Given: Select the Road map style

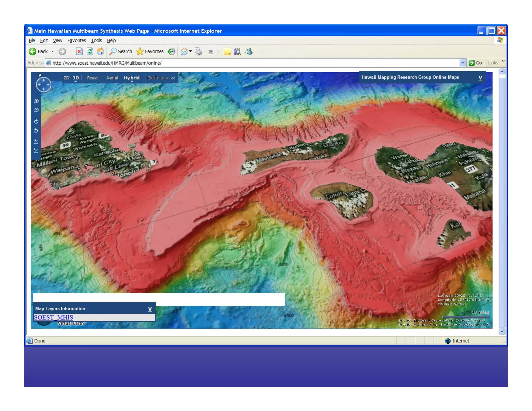Looking at the screenshot, I should (x=92, y=78).
